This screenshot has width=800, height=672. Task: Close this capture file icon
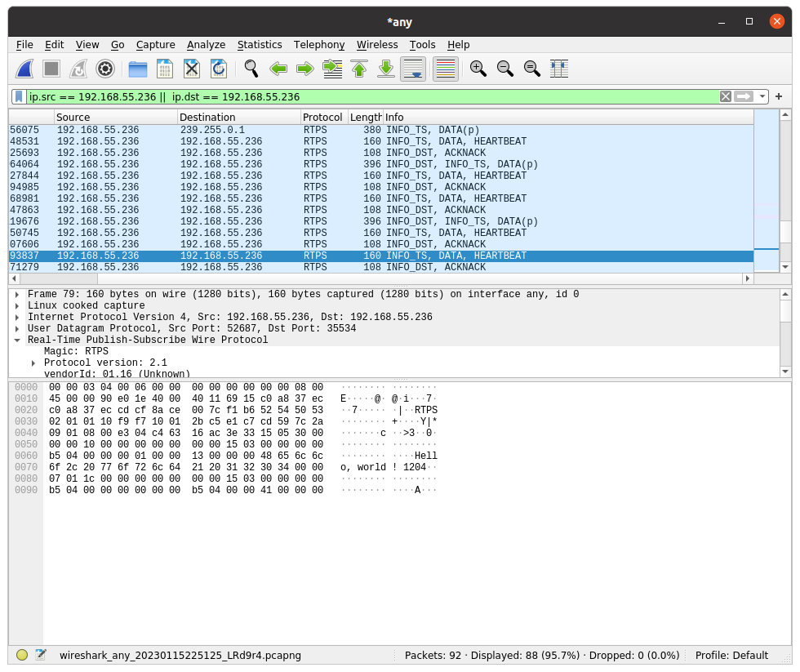pyautogui.click(x=192, y=69)
